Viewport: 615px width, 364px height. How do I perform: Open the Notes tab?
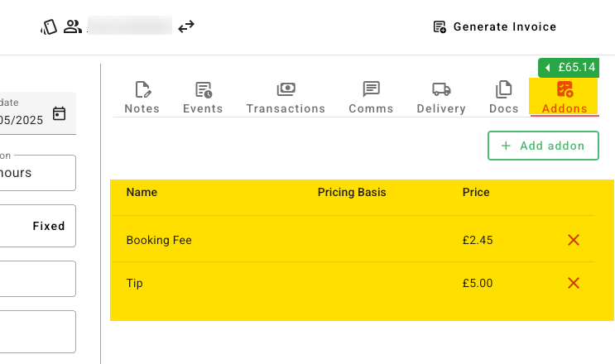[x=142, y=98]
